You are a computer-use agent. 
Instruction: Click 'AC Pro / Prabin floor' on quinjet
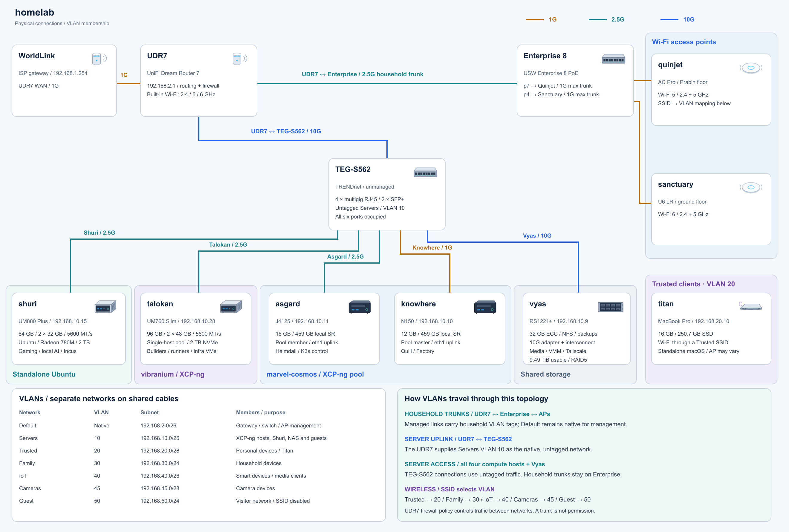pyautogui.click(x=683, y=82)
